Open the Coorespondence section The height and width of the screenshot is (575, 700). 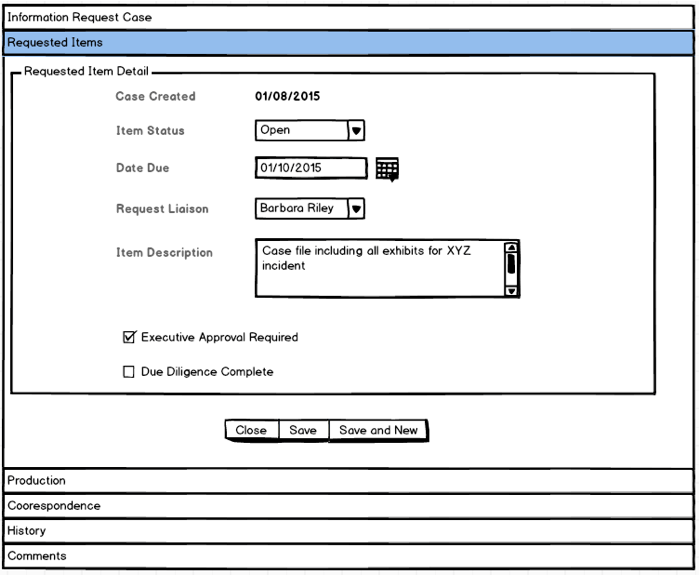tap(348, 506)
